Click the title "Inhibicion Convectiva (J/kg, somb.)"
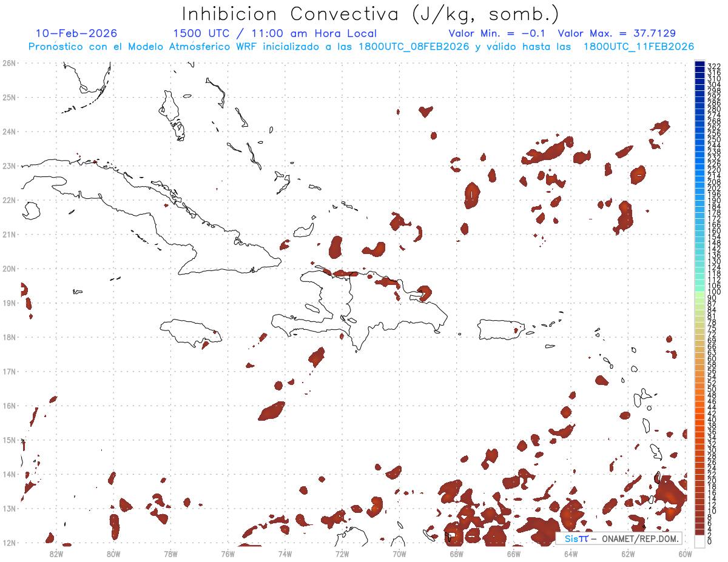This screenshot has height=562, width=728. click(x=371, y=14)
